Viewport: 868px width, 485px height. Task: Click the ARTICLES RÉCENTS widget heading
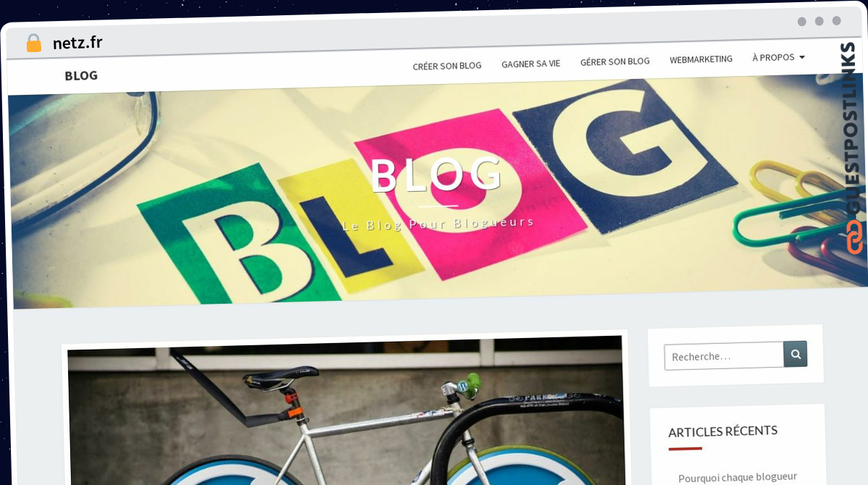click(x=723, y=431)
